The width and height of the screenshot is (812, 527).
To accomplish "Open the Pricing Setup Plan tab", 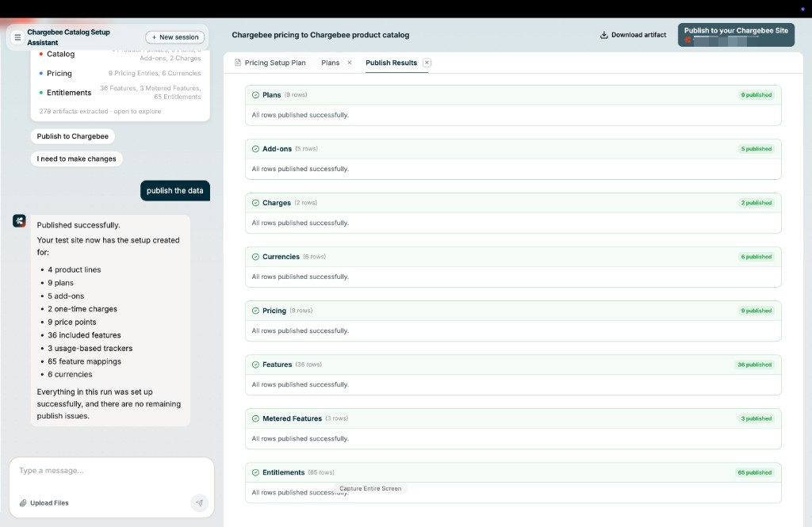I will coord(270,63).
